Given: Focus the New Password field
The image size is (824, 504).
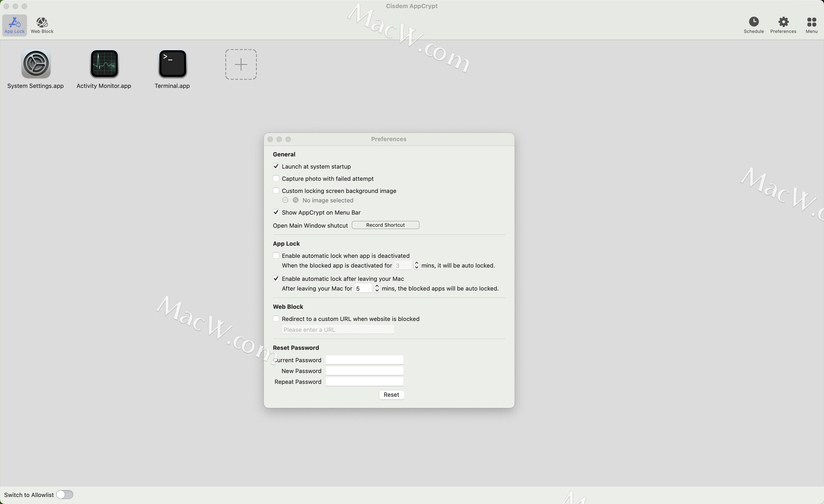Looking at the screenshot, I should click(364, 371).
